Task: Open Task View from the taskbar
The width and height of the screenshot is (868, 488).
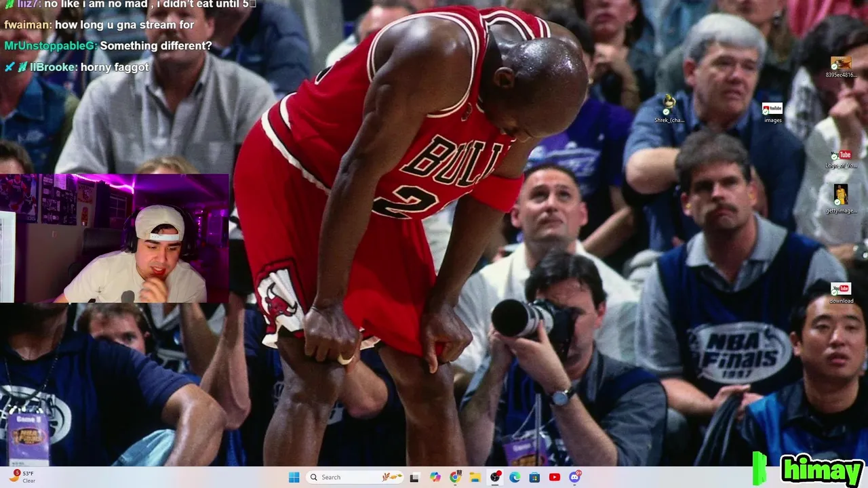Action: (414, 477)
